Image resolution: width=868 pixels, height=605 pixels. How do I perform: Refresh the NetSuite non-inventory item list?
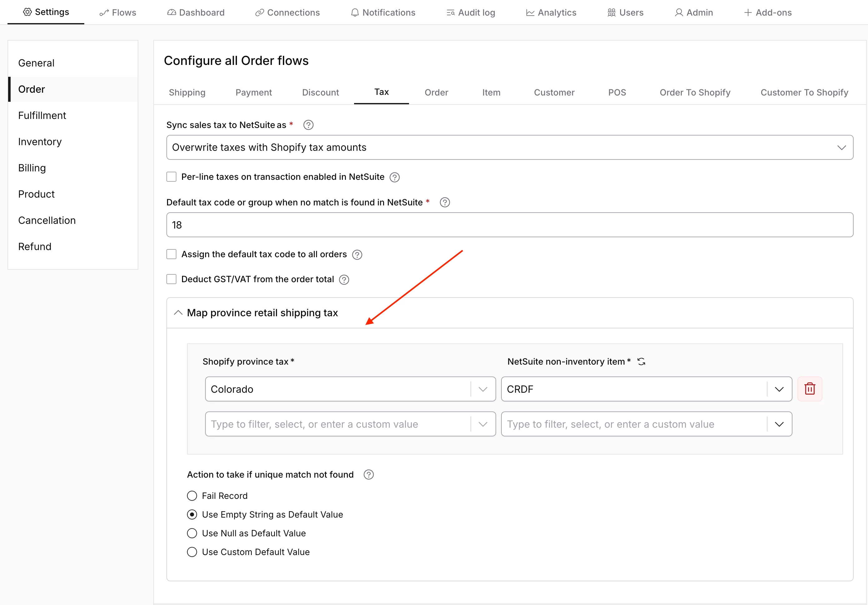click(641, 362)
